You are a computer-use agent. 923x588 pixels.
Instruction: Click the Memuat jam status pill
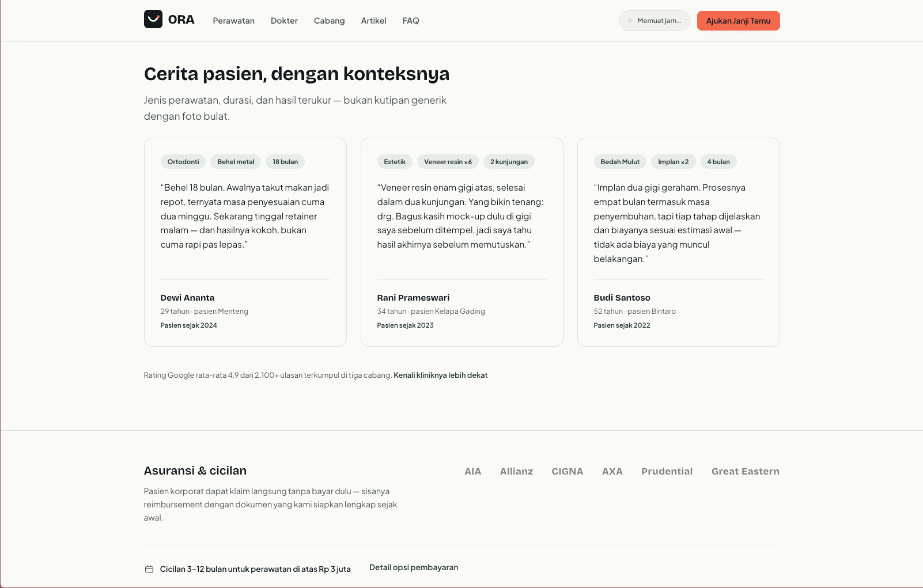tap(655, 21)
